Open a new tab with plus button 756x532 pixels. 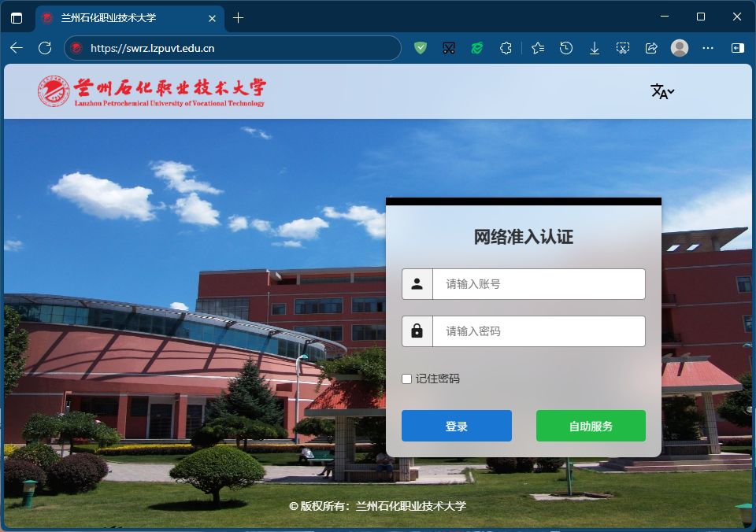[238, 18]
